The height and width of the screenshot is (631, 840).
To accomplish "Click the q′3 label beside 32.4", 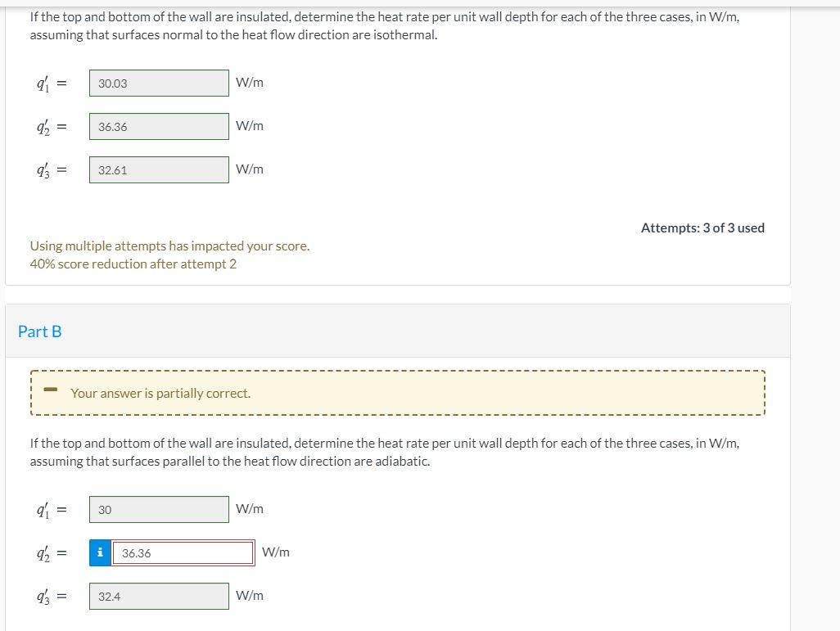I will (x=43, y=596).
